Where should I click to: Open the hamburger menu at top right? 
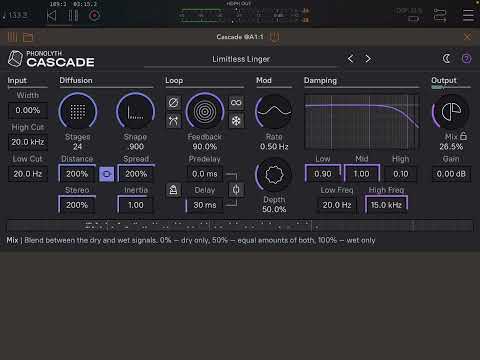pyautogui.click(x=468, y=15)
